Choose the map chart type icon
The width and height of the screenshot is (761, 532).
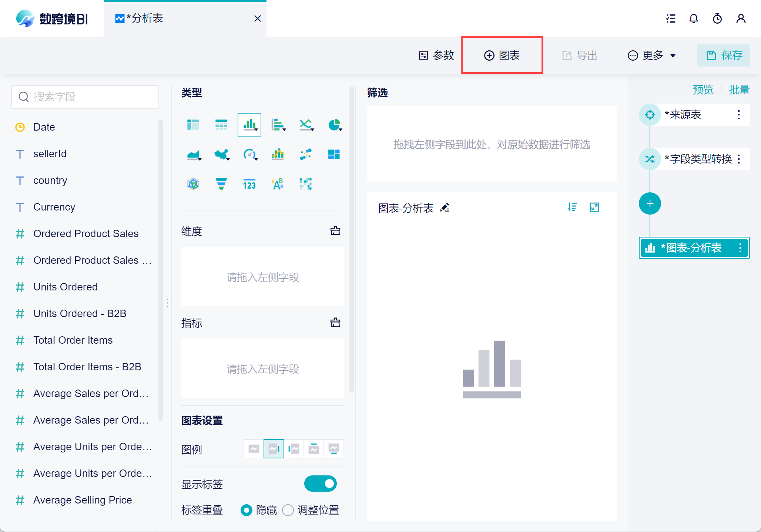point(221,154)
